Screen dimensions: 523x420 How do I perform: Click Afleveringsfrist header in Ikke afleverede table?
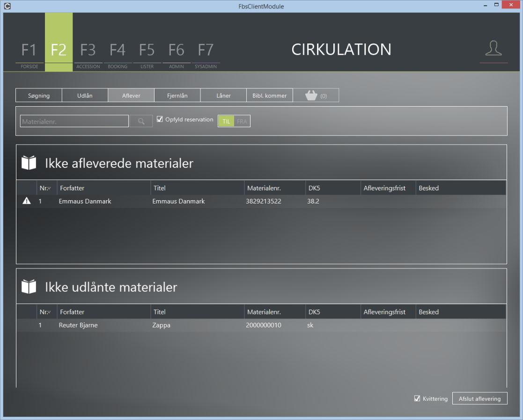click(x=388, y=188)
